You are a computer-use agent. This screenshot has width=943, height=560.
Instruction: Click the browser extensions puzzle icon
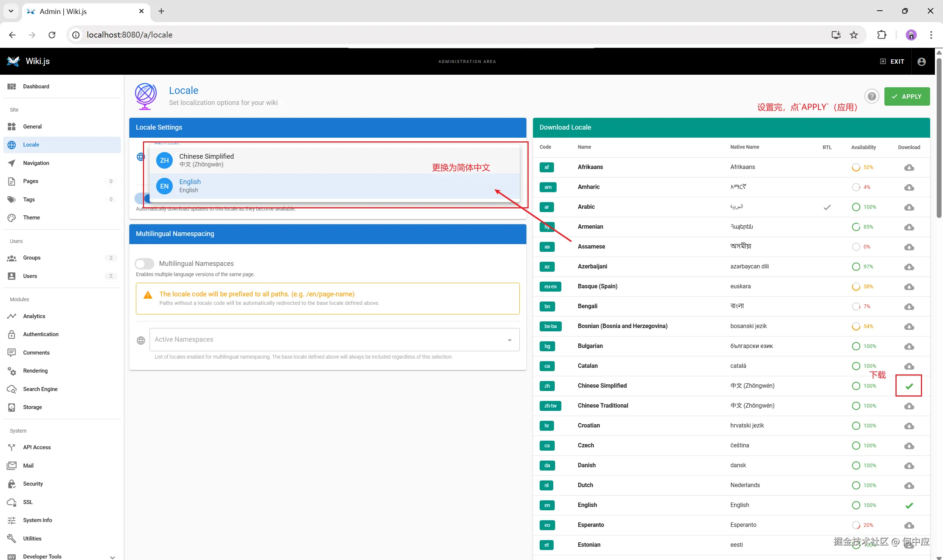point(881,35)
